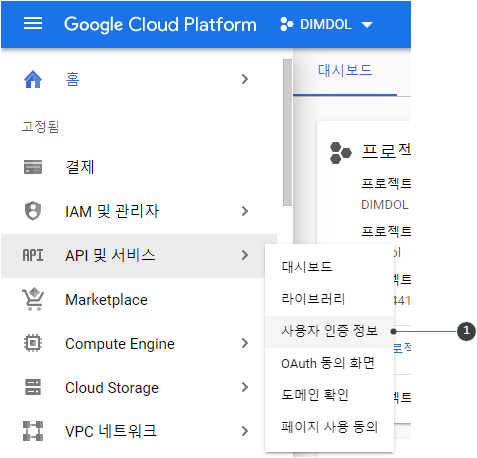Switch to the 대시보드 tab
This screenshot has height=458, width=477.
coord(345,71)
